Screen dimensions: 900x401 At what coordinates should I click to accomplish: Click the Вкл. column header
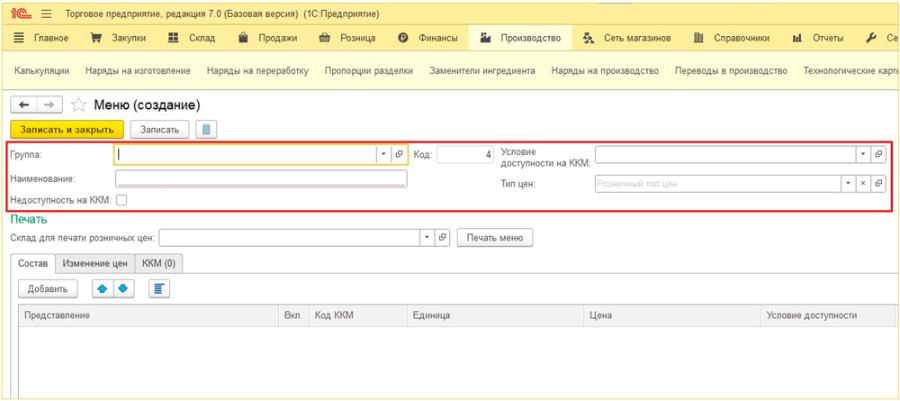pos(295,316)
